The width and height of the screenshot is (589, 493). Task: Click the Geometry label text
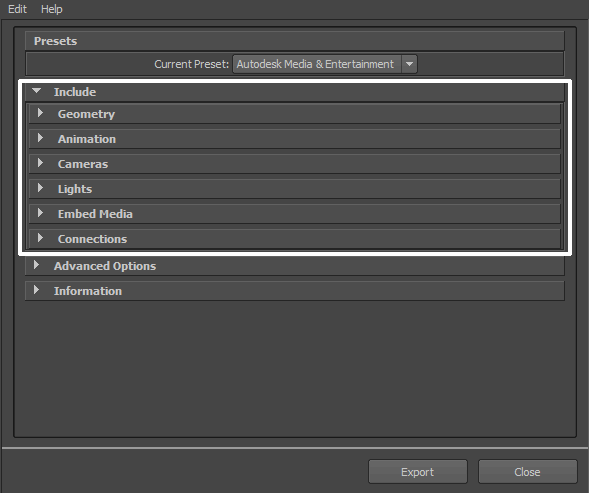(x=86, y=114)
